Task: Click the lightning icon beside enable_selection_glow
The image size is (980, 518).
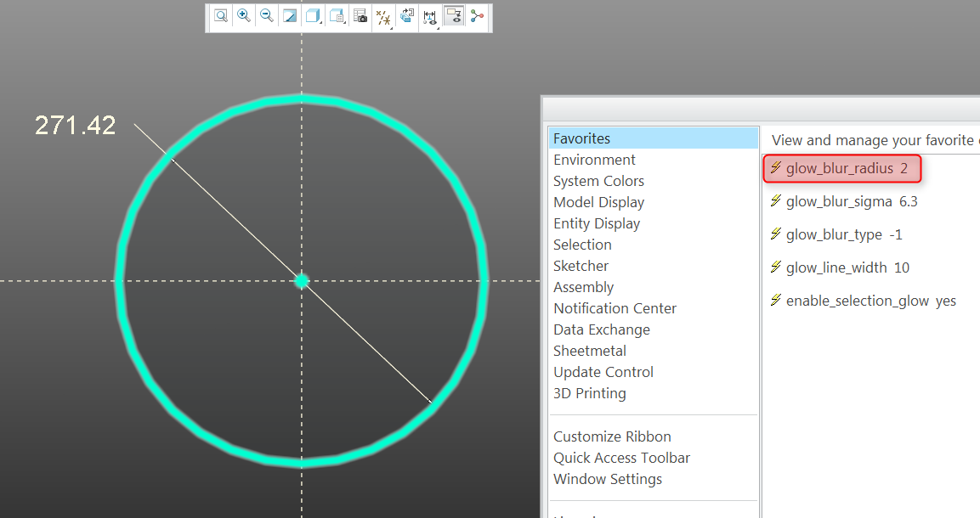Action: pyautogui.click(x=776, y=300)
